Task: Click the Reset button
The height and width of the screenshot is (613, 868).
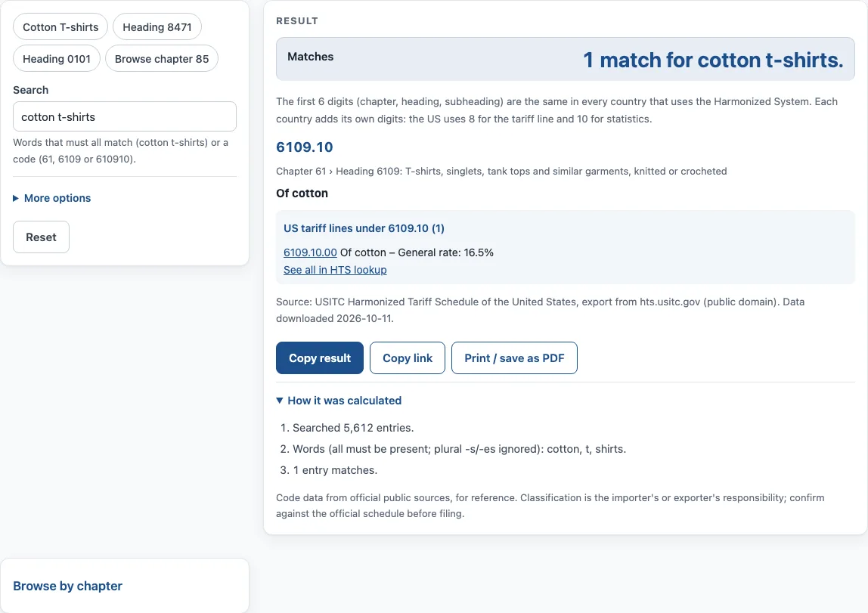Action: [x=41, y=237]
